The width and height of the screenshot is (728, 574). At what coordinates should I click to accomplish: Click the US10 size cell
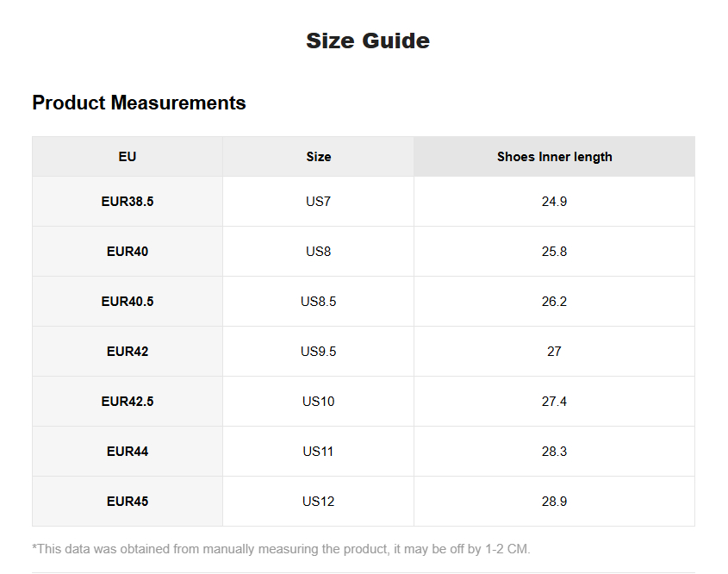318,402
